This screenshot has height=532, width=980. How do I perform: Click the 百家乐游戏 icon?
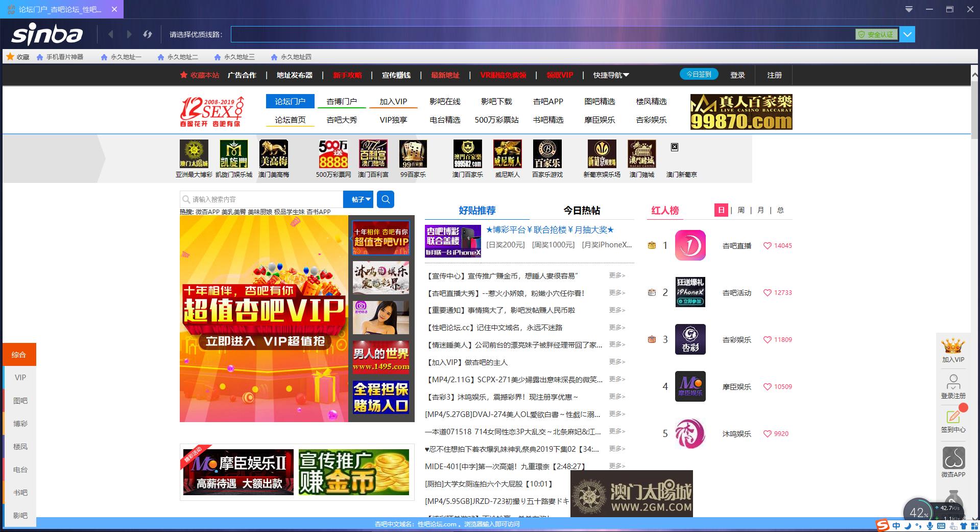pyautogui.click(x=547, y=154)
